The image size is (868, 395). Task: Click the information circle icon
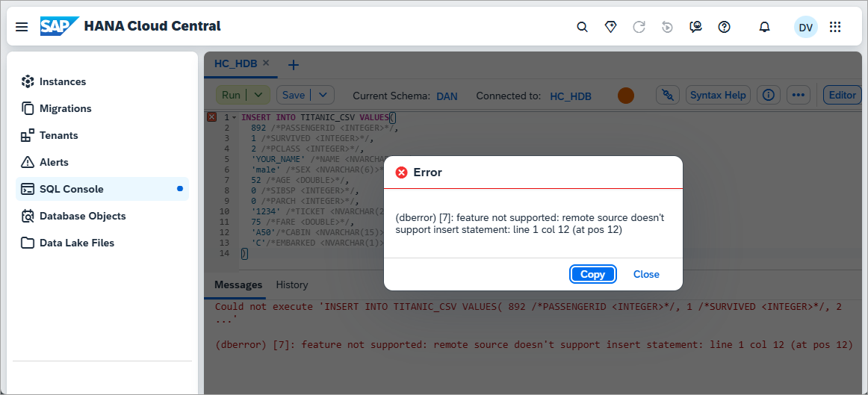click(769, 95)
